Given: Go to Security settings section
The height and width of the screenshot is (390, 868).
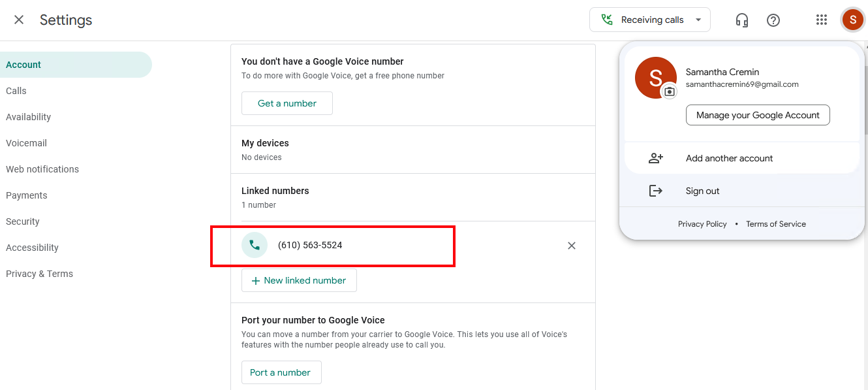Looking at the screenshot, I should 76,221.
